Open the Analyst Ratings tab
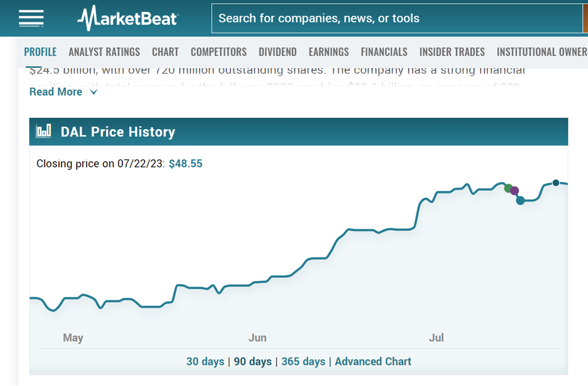 coord(104,52)
